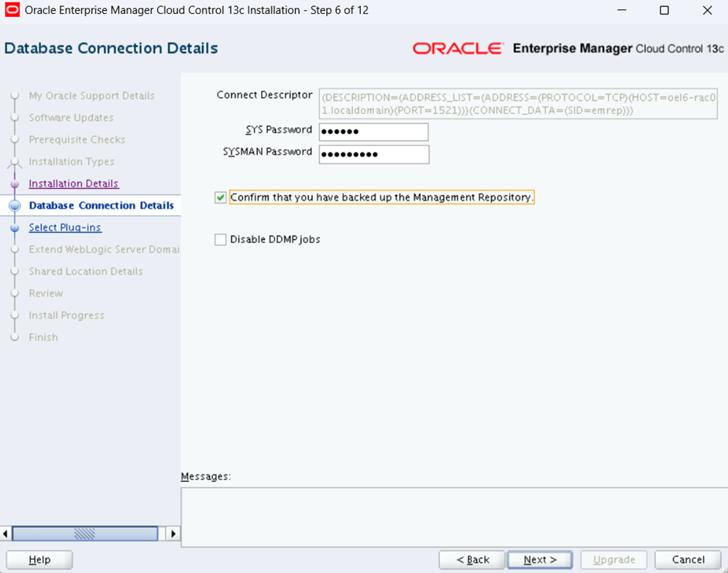
Task: Open Help for this installer
Action: click(39, 560)
